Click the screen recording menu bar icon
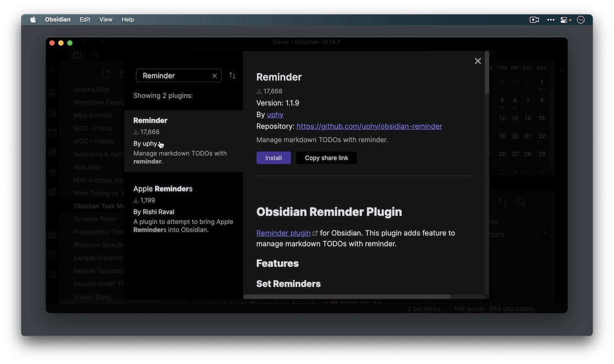The image size is (614, 364). 534,19
